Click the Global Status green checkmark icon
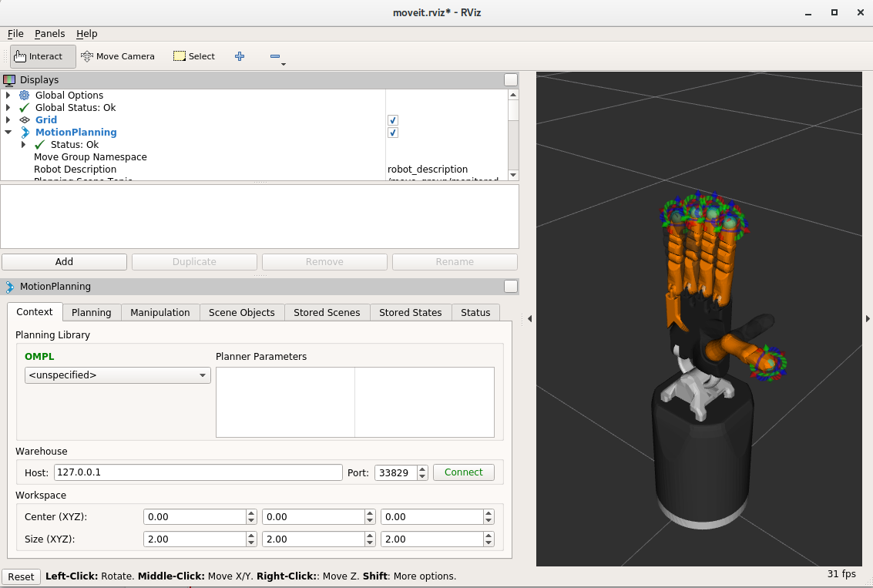 point(25,107)
